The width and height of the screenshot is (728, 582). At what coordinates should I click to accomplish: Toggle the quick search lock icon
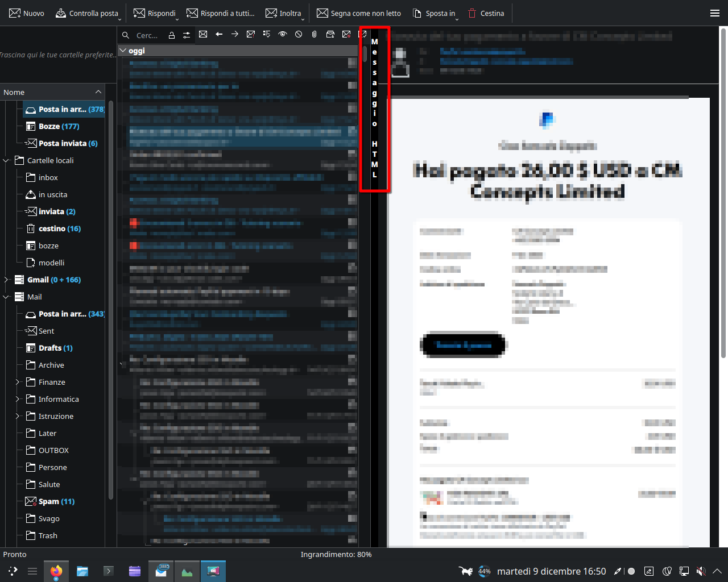[171, 35]
